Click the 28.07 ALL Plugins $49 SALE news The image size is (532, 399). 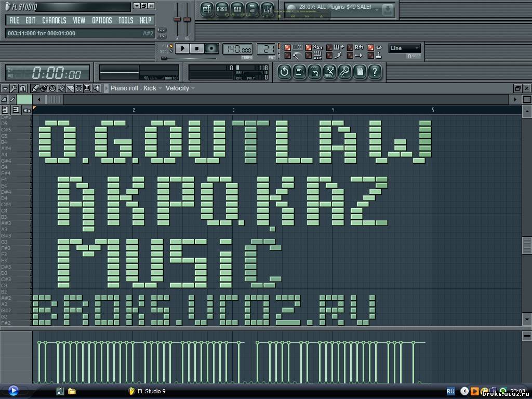click(x=335, y=7)
